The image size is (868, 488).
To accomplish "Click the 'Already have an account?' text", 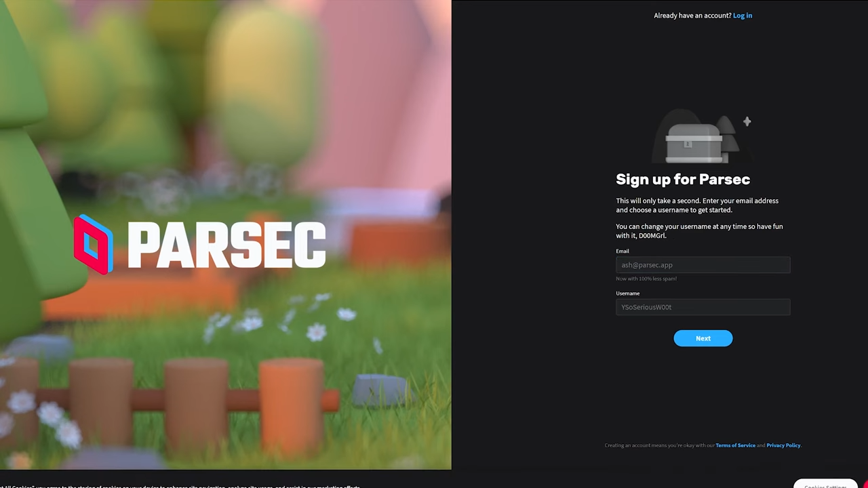I will pos(692,16).
